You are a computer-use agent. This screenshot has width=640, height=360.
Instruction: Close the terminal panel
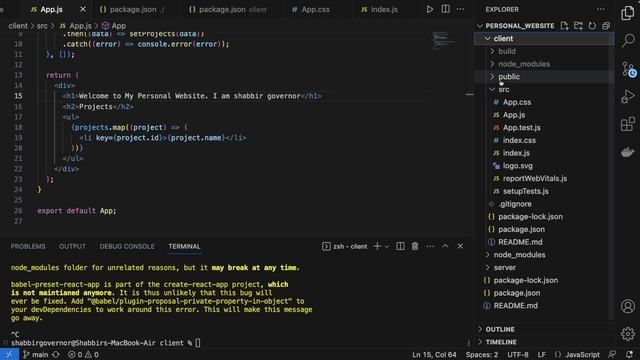[460, 246]
